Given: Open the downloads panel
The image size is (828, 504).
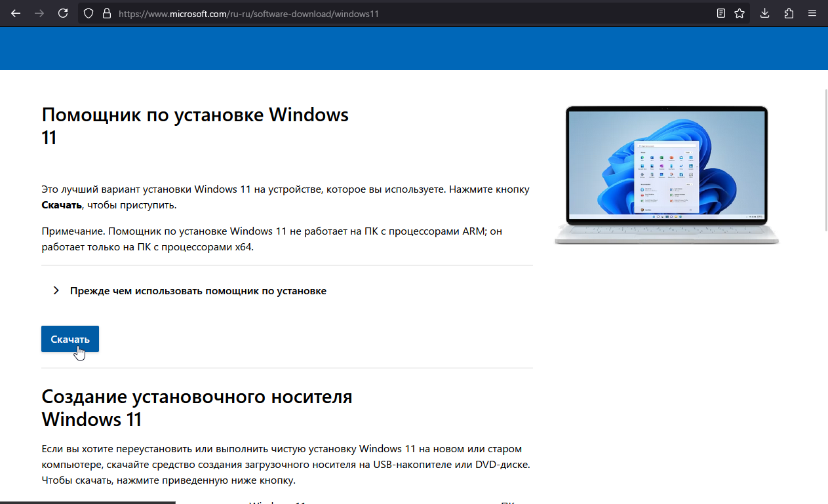Looking at the screenshot, I should click(764, 12).
